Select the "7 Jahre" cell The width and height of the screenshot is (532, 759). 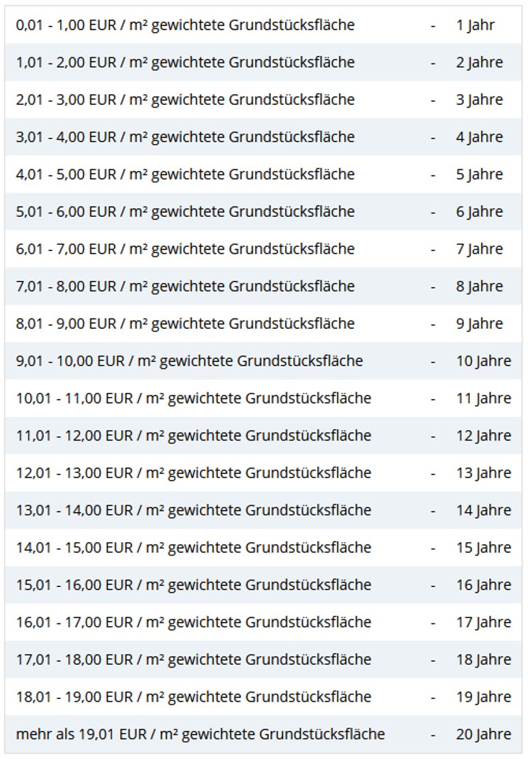point(479,249)
